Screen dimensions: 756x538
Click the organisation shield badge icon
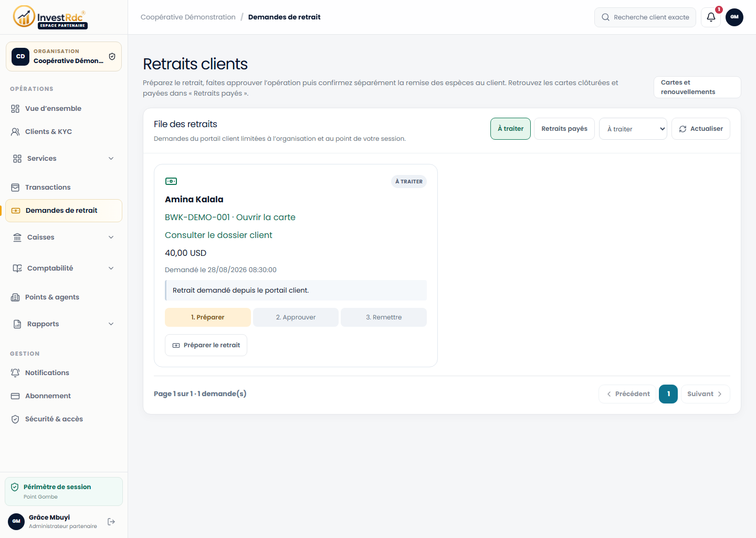(112, 56)
